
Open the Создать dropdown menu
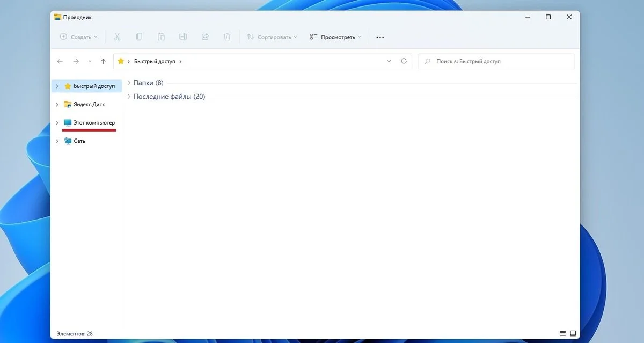[x=78, y=37]
